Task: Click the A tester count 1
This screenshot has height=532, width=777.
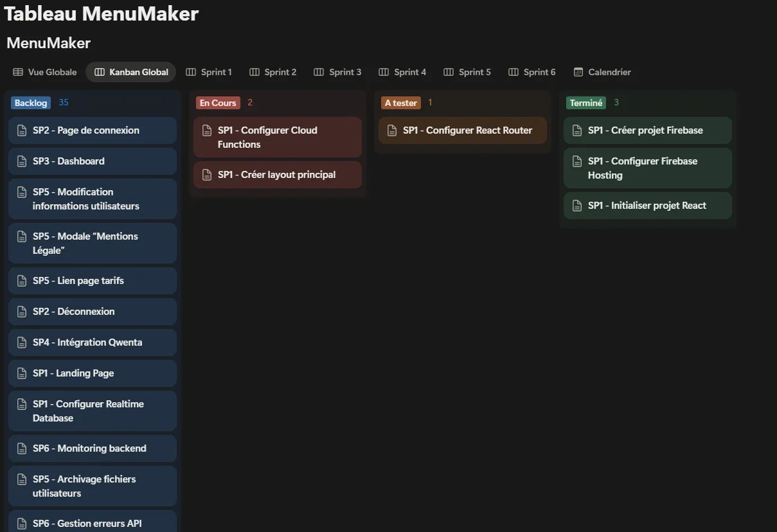Action: (x=430, y=103)
